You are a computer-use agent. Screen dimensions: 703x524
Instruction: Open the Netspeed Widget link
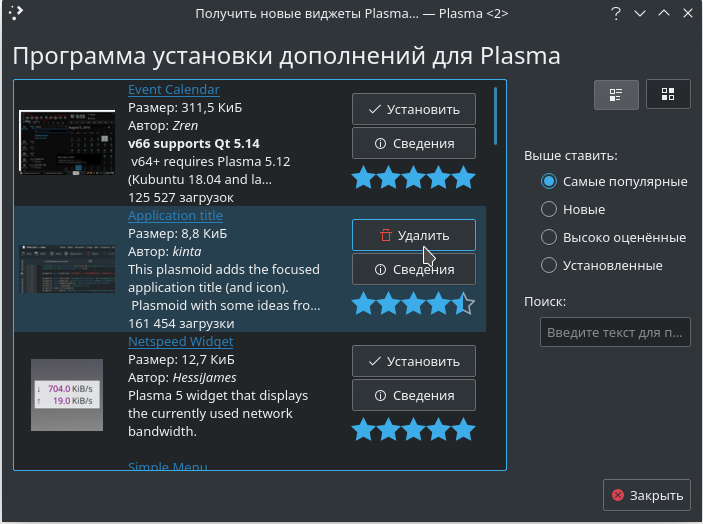181,342
